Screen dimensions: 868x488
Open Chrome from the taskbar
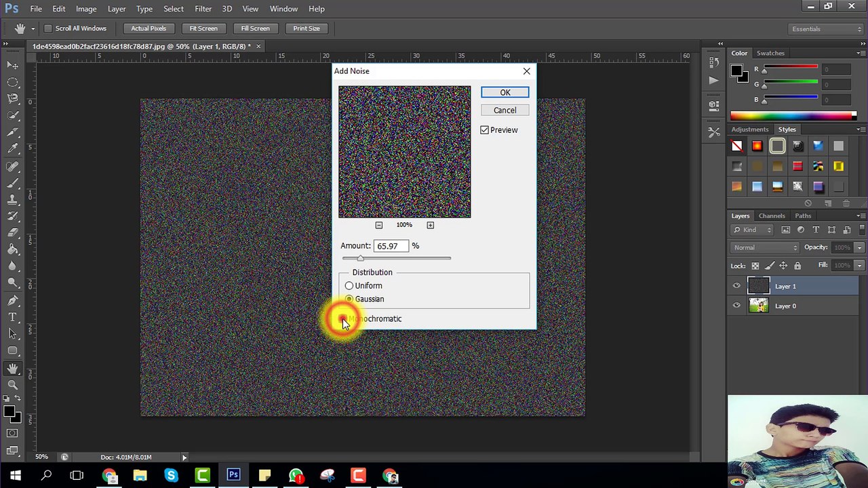(109, 475)
